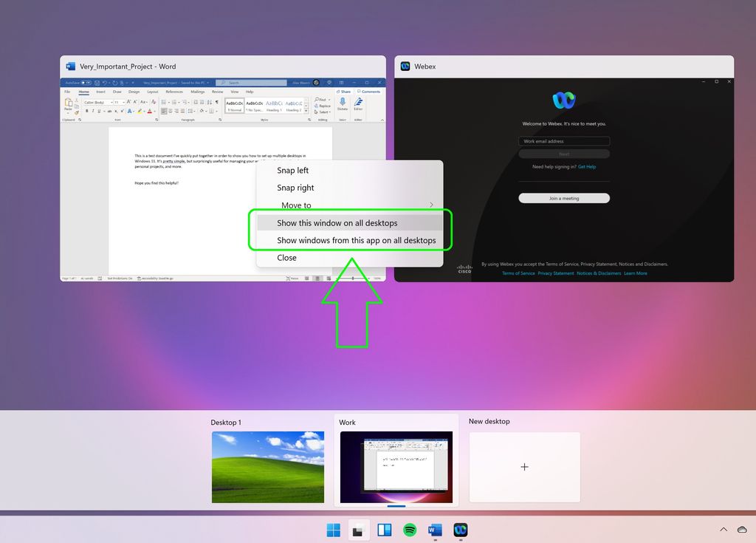Screen dimensions: 756x543
Task: Select the Dictate icon in Word's ribbon
Action: (x=343, y=101)
